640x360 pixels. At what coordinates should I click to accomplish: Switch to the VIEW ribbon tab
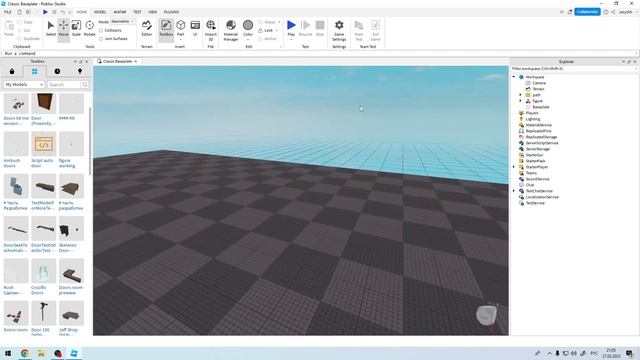[x=153, y=12]
